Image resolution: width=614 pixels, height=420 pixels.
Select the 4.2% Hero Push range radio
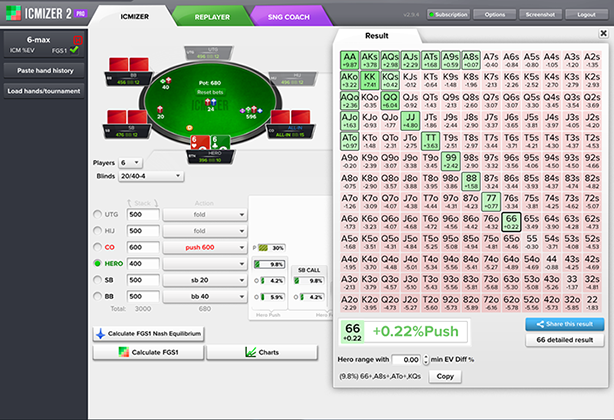pos(256,281)
